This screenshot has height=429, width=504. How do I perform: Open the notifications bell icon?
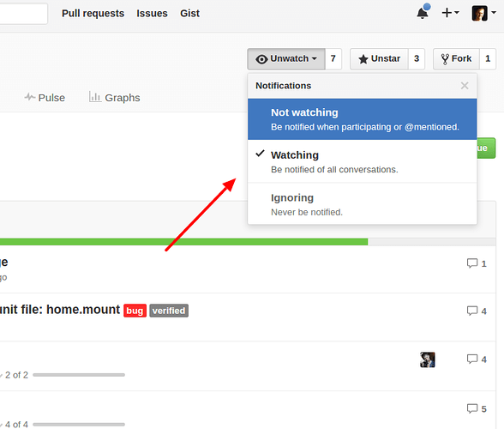point(423,12)
